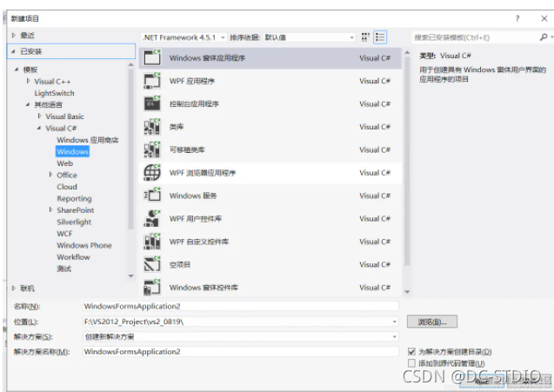
Task: Click the template list vertical scrollbar
Action: (407, 161)
